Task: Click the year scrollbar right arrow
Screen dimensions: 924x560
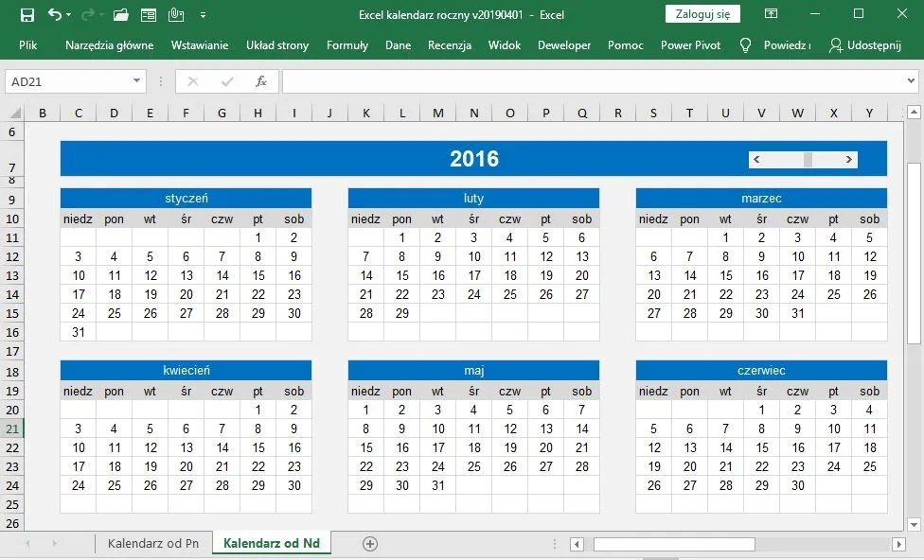Action: pos(849,160)
